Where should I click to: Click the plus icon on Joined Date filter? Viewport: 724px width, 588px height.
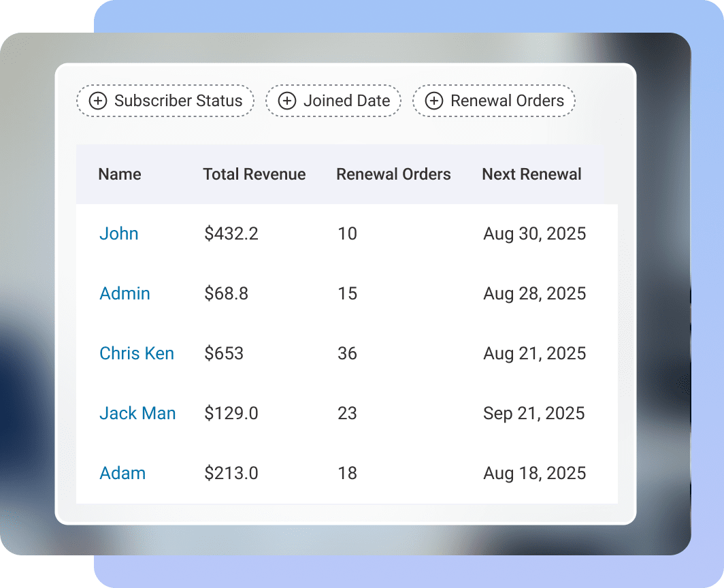click(286, 101)
